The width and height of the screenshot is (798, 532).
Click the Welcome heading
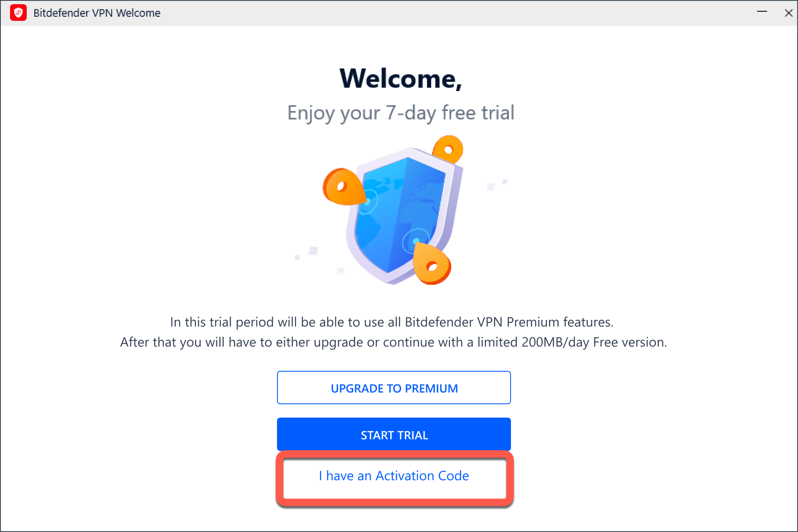401,79
